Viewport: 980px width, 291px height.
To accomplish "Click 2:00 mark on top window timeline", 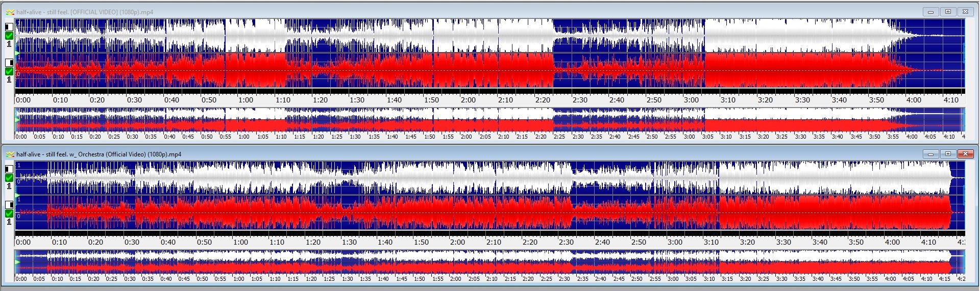I will (468, 100).
